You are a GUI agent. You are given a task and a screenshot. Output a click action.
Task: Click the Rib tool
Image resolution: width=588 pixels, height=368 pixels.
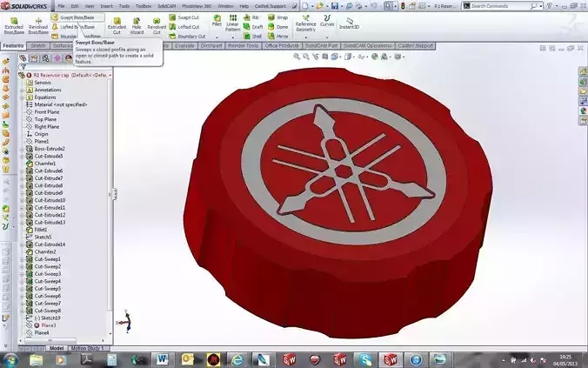coord(251,17)
